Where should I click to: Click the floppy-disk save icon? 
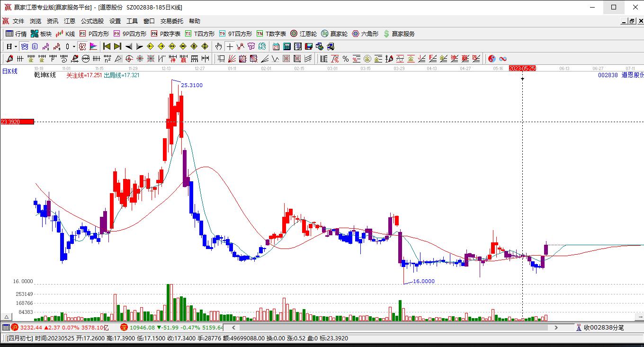click(309, 46)
